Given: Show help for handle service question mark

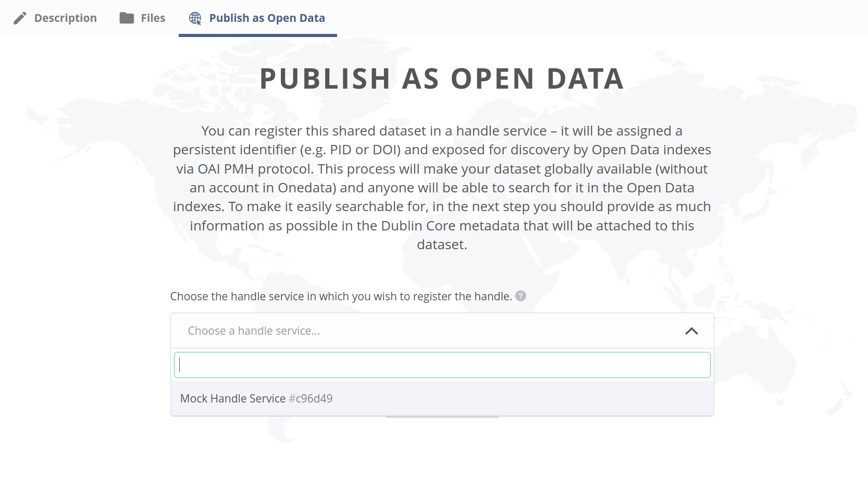Looking at the screenshot, I should pos(520,296).
